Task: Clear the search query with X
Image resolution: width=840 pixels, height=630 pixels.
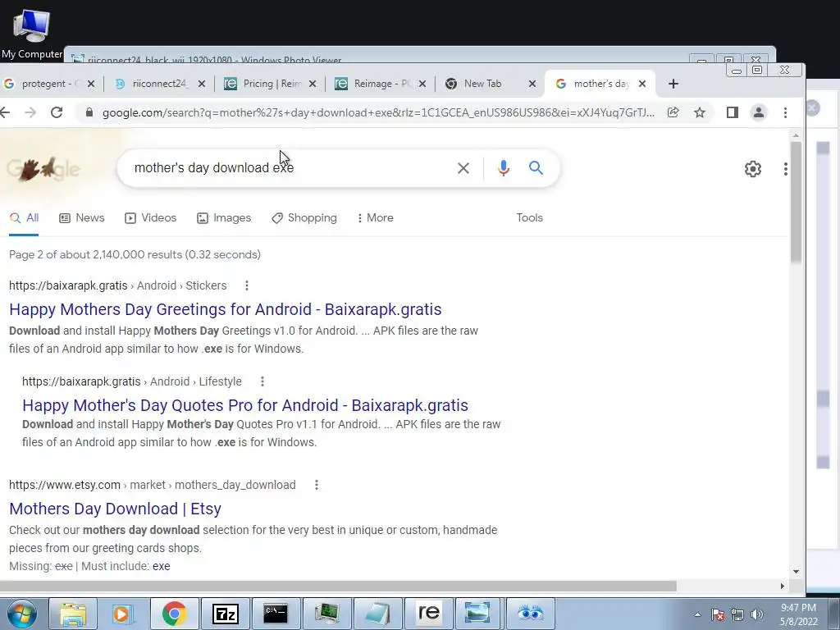Action: coord(463,168)
